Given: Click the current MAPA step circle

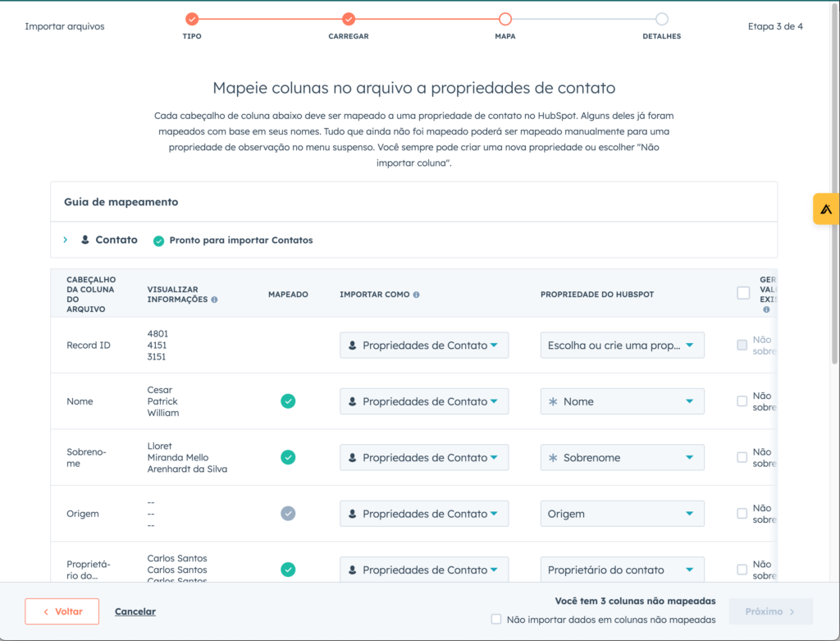Looking at the screenshot, I should [505, 20].
